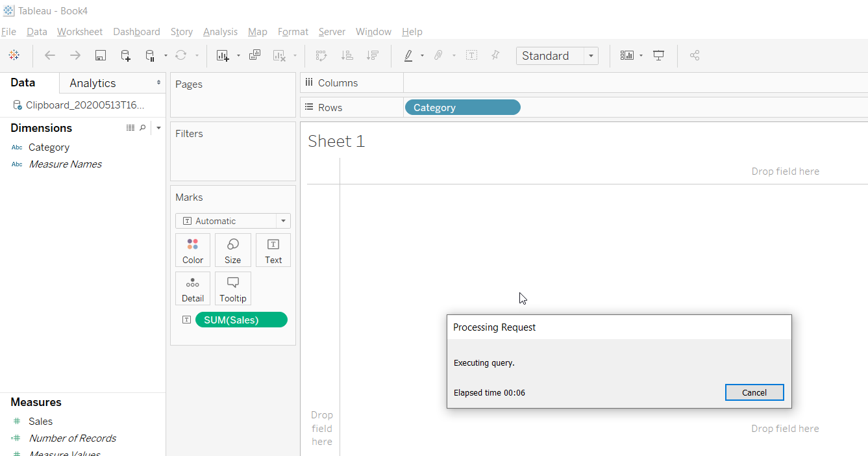Enter Presentation Mode via monitor icon

pyautogui.click(x=659, y=56)
